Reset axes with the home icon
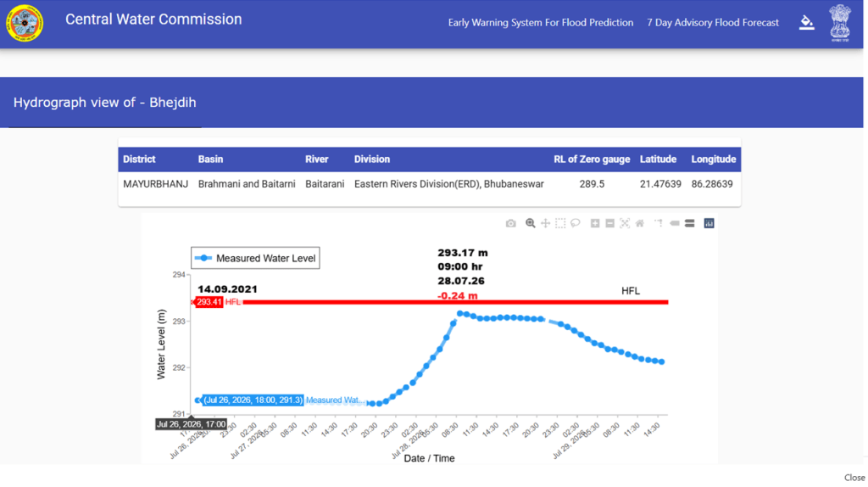This screenshot has height=487, width=868. click(x=639, y=223)
